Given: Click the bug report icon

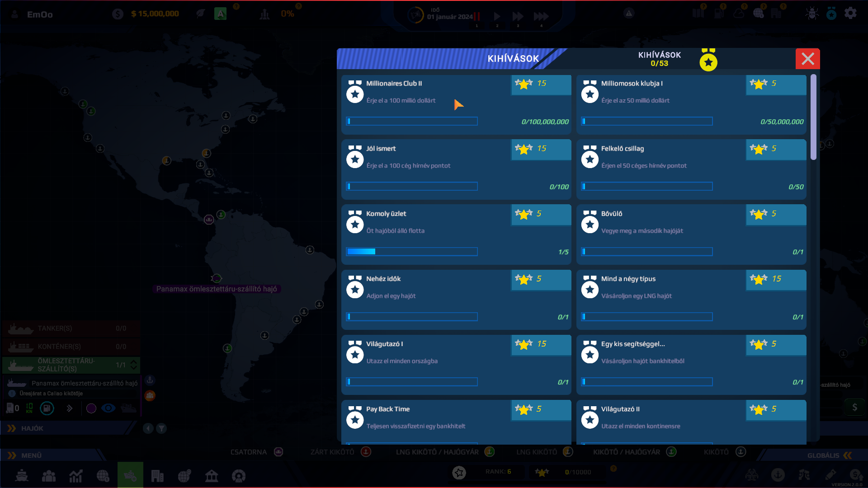Looking at the screenshot, I should point(812,13).
